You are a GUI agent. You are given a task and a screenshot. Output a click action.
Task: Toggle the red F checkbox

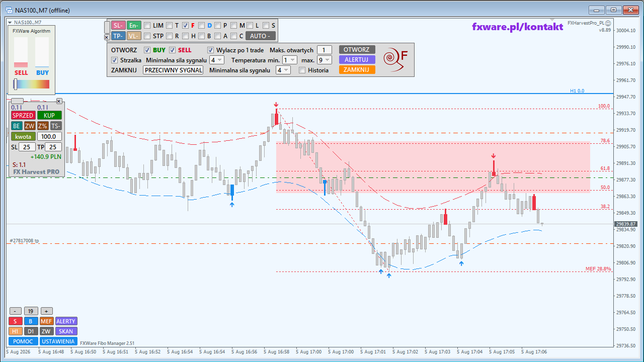pos(185,25)
